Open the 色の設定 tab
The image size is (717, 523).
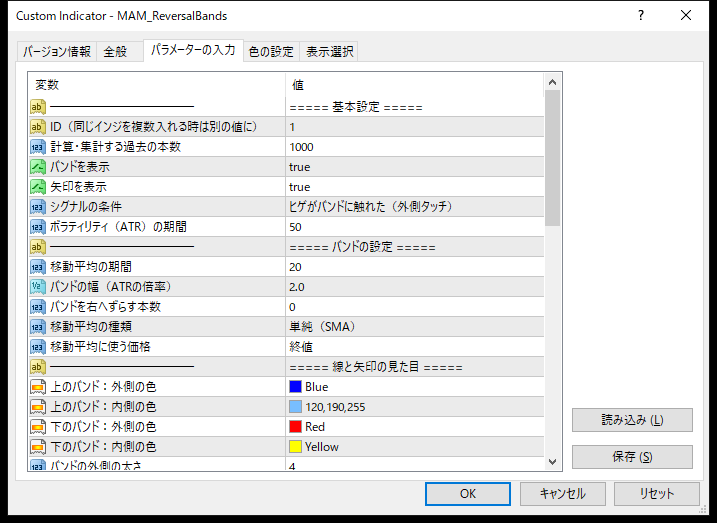(x=271, y=52)
